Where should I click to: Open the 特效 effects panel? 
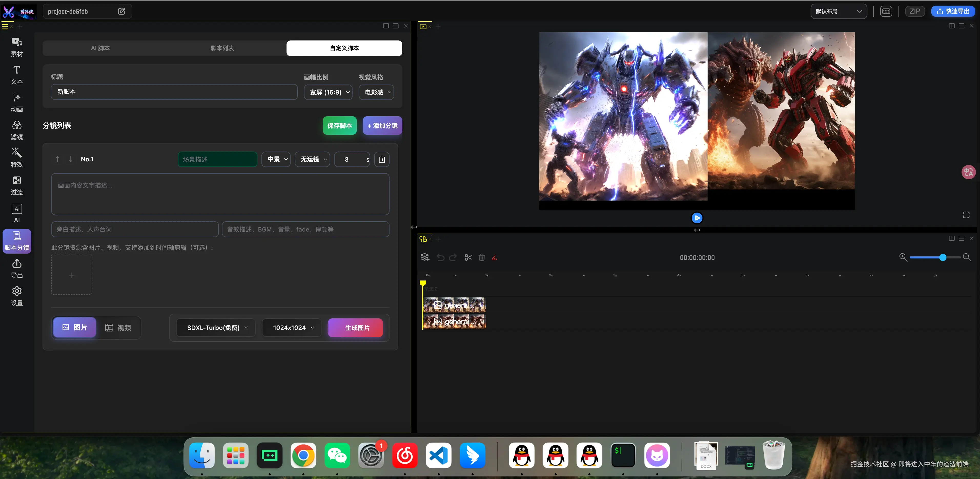(x=17, y=157)
